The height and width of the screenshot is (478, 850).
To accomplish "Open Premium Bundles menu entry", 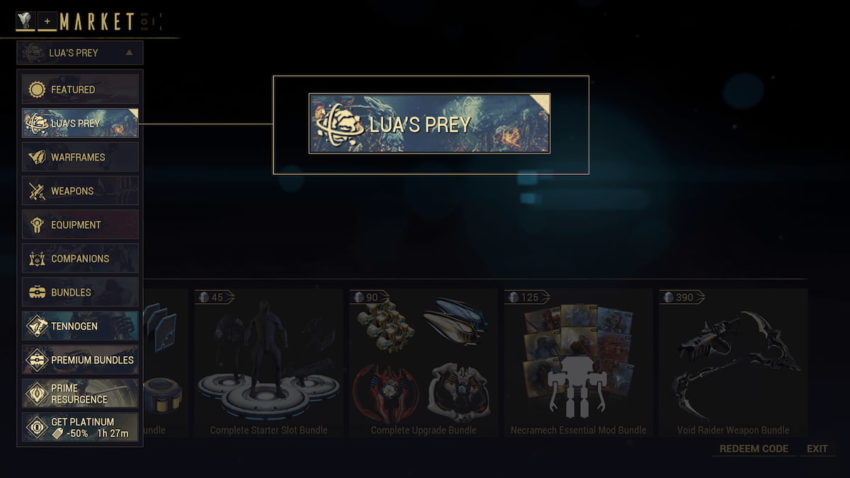I will click(80, 360).
